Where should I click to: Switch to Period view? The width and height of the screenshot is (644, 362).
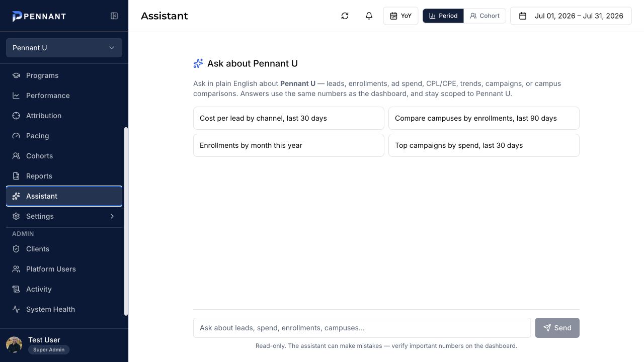click(443, 16)
